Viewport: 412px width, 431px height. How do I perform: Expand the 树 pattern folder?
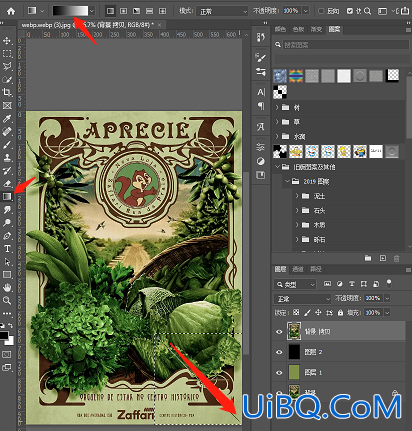point(277,107)
